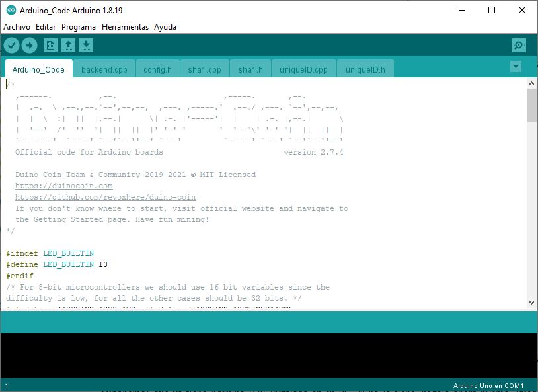Click '#define LED_BUILTIN 13' code line
The image size is (538, 392).
point(57,264)
